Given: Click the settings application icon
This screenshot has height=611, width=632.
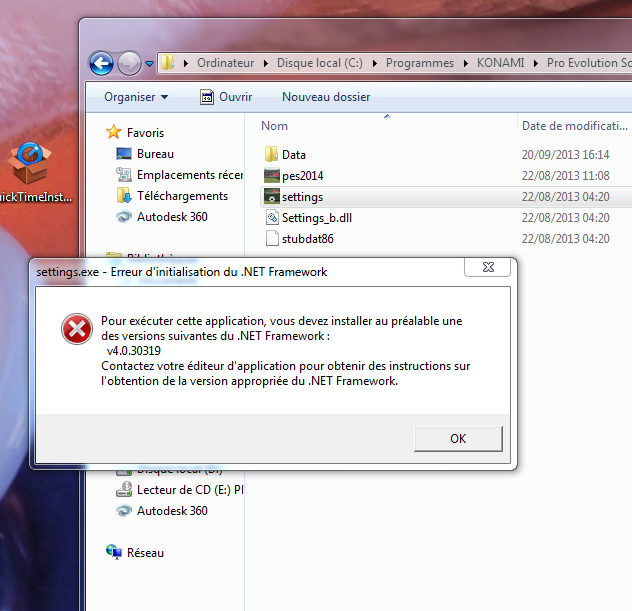Looking at the screenshot, I should tap(272, 196).
